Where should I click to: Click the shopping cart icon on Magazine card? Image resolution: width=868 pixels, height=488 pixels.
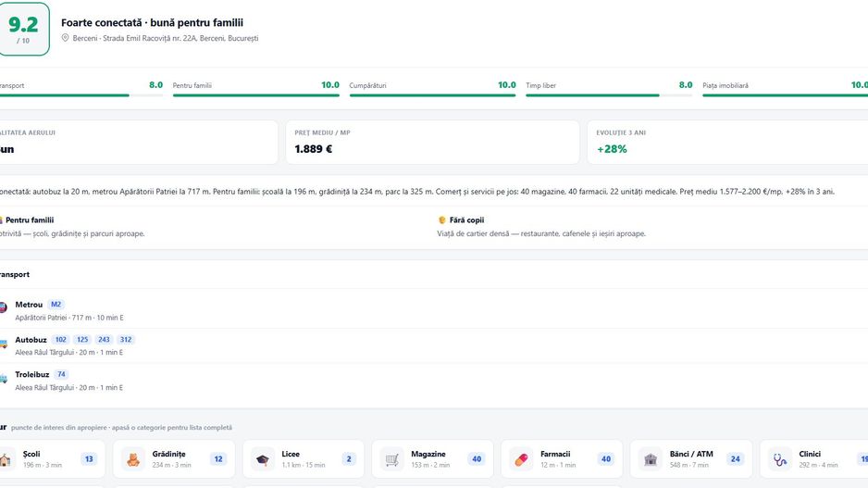tap(392, 459)
